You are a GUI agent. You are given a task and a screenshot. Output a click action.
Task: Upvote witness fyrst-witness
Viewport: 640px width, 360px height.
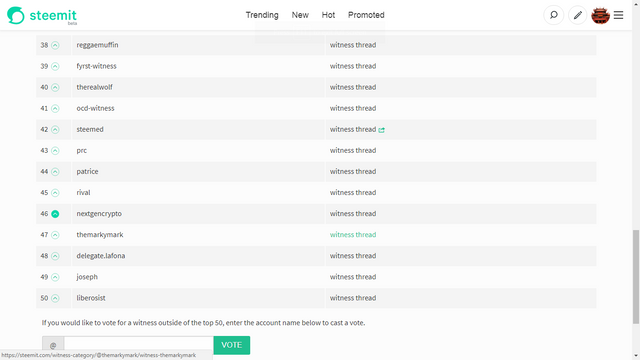(x=55, y=66)
